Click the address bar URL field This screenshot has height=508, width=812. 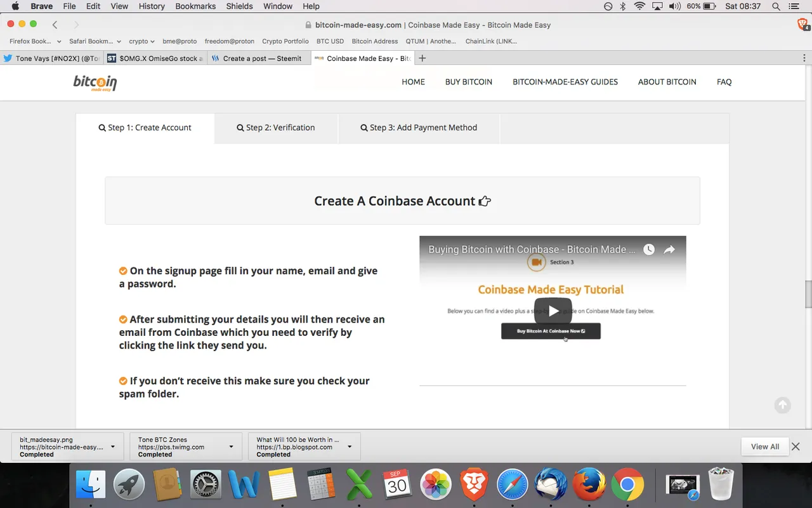point(428,25)
